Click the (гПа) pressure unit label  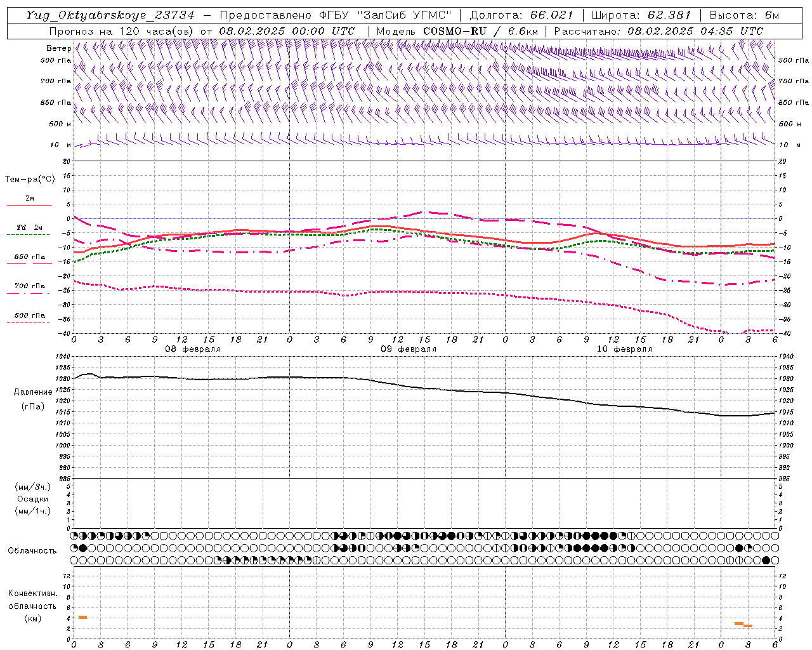(33, 407)
